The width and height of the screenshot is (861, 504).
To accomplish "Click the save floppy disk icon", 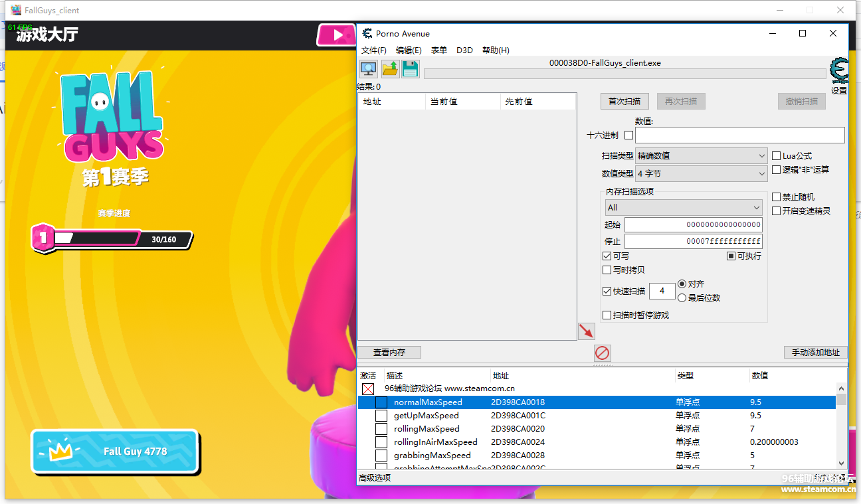I will pos(411,68).
